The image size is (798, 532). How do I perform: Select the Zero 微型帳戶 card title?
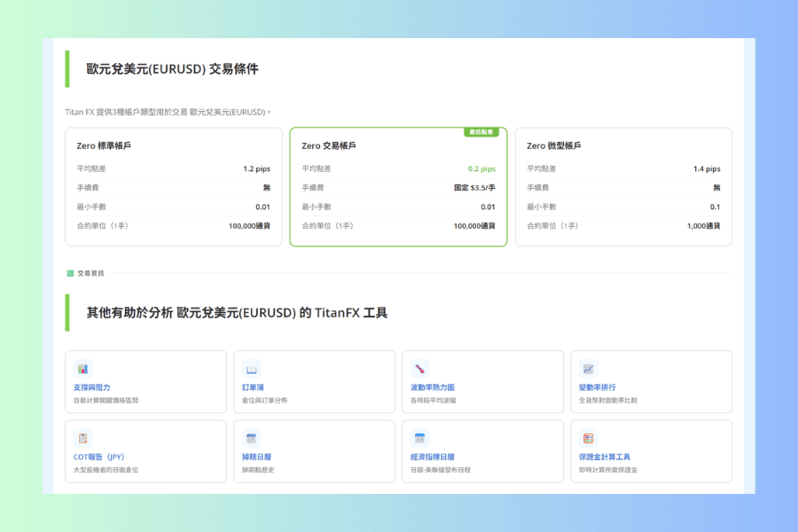[553, 145]
